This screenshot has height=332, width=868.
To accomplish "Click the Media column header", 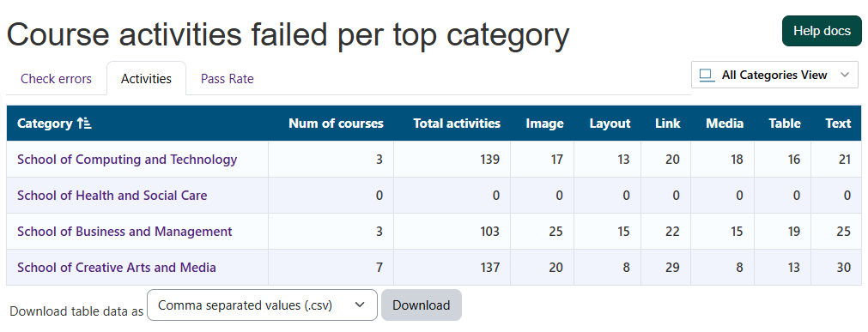I will coord(725,124).
